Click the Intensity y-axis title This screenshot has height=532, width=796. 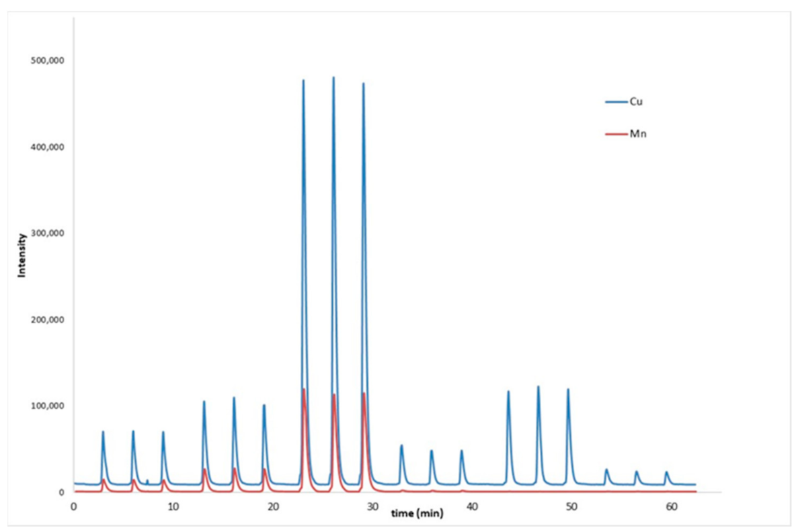click(x=22, y=255)
